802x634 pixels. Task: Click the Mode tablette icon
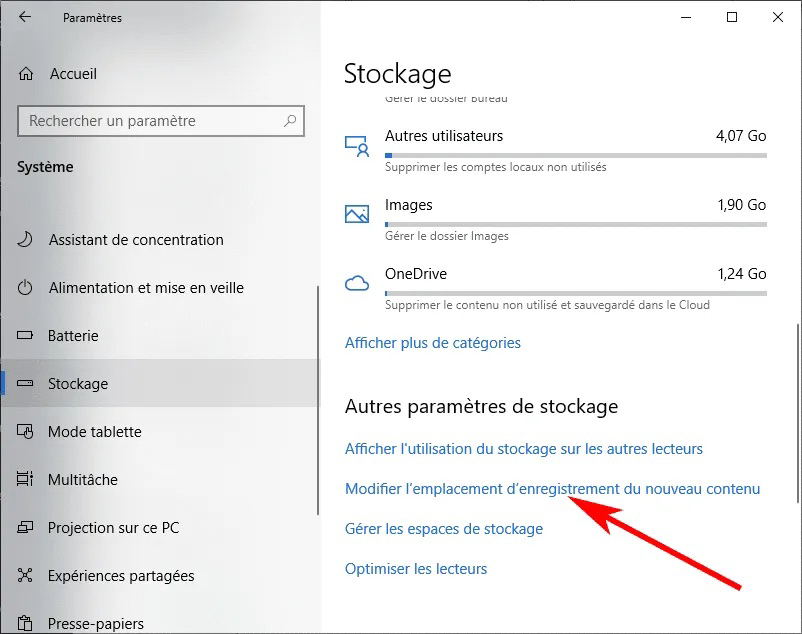pyautogui.click(x=26, y=432)
